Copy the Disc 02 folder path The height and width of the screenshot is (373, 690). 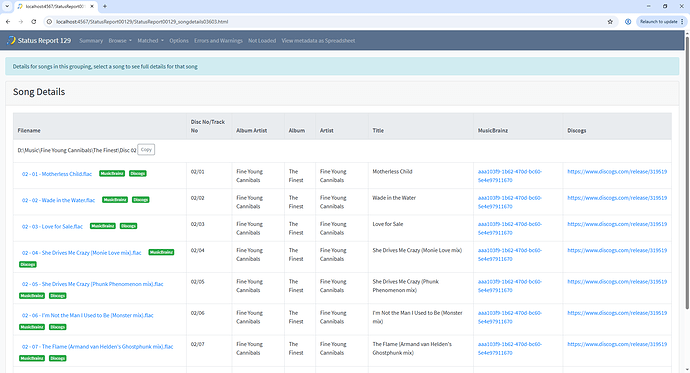(146, 150)
